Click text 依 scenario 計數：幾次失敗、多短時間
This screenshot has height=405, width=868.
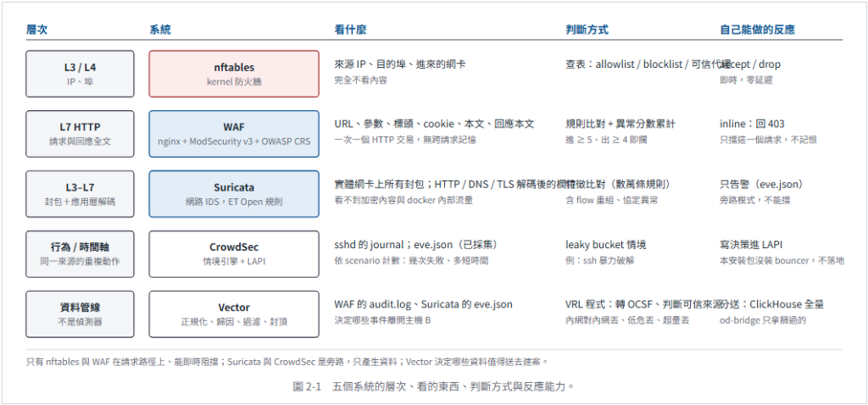pyautogui.click(x=411, y=260)
